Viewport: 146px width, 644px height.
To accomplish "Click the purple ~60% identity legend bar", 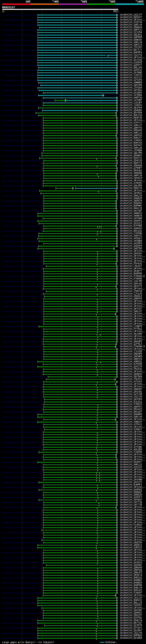I will [73, 4].
